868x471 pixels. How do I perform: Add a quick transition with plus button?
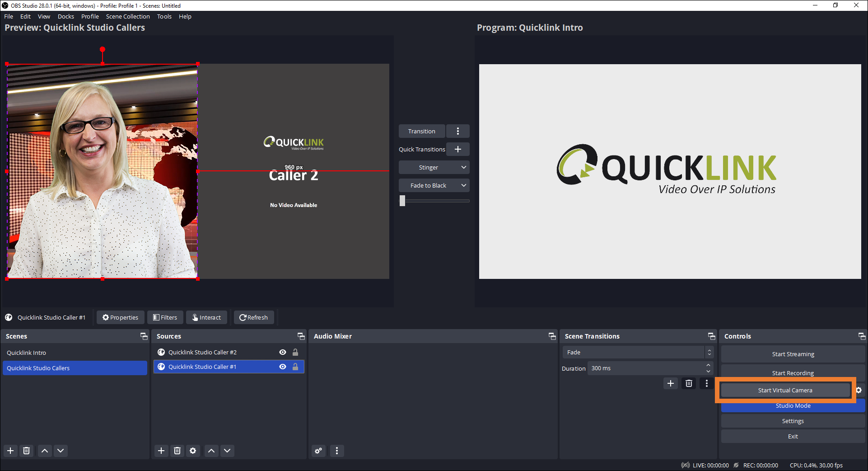point(458,149)
